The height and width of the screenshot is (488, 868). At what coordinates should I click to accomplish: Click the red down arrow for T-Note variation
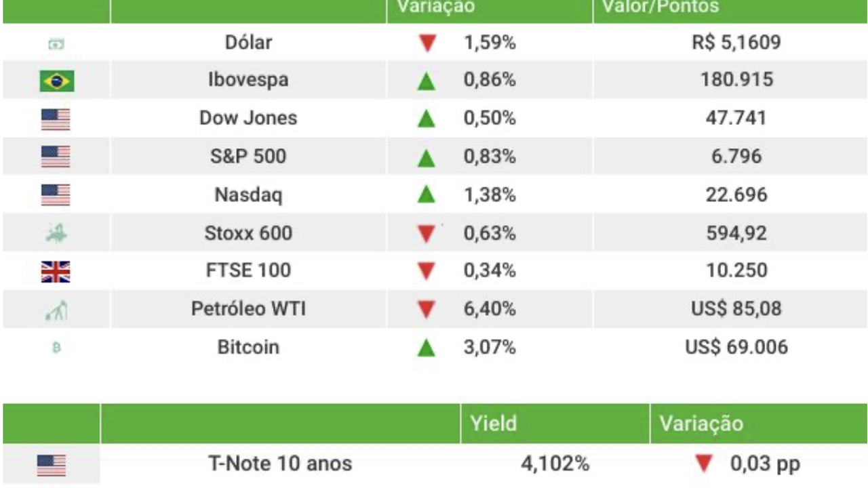pyautogui.click(x=705, y=464)
